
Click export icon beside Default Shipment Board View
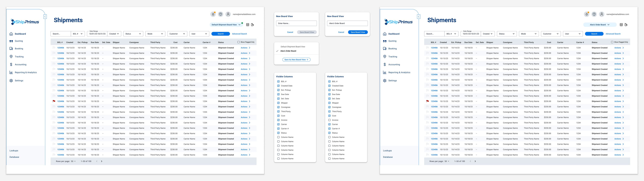(x=253, y=25)
